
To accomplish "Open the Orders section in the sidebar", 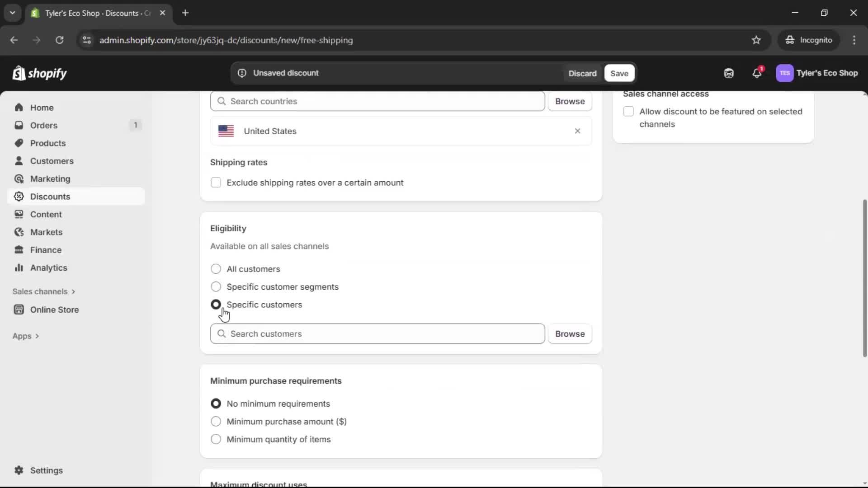I will [x=43, y=125].
